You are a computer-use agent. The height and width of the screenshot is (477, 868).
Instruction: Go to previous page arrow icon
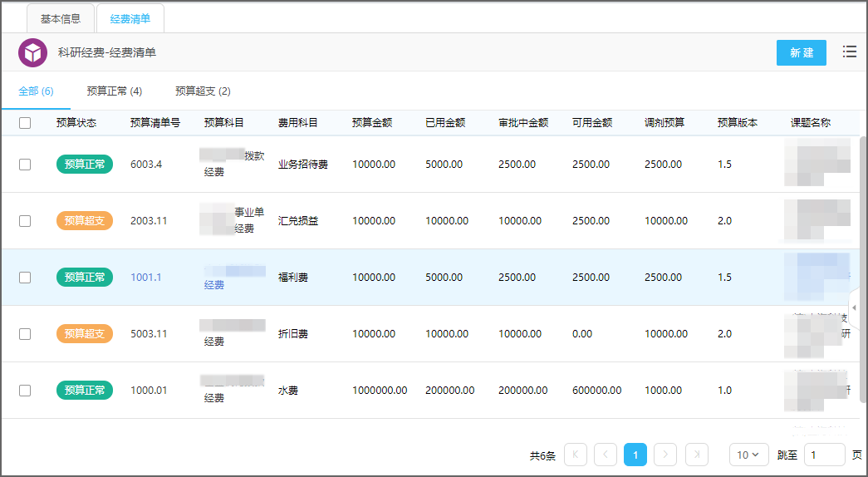606,455
